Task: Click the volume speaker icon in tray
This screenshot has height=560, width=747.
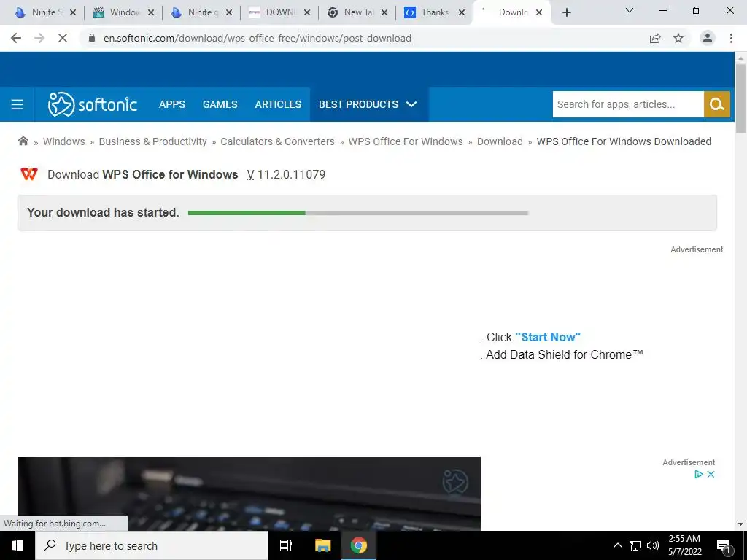Action: [x=653, y=545]
